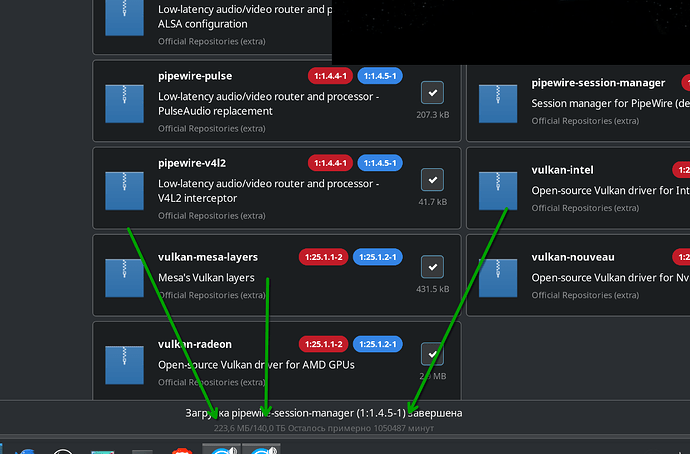Click vulkan-radeon red badge 1:25.1.1-2
The image size is (690, 454).
tap(323, 344)
